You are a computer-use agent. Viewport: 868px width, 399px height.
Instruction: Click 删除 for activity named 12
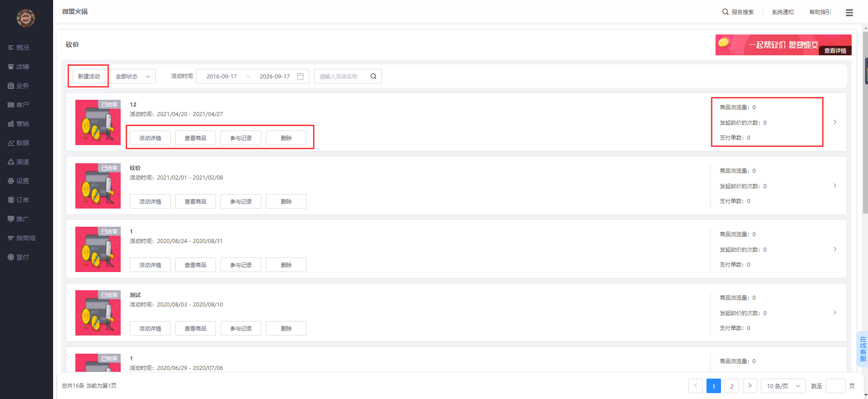(x=286, y=138)
